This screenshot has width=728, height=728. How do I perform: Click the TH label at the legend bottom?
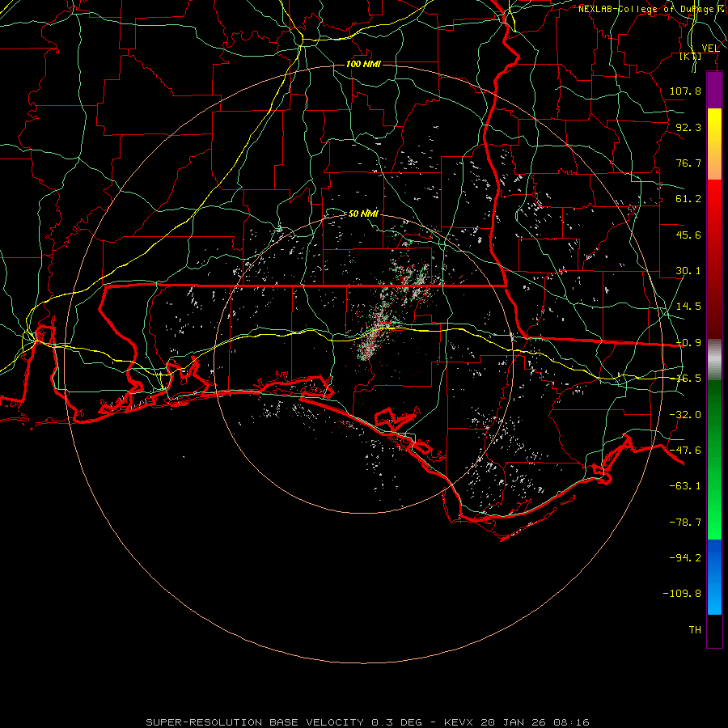(x=695, y=630)
